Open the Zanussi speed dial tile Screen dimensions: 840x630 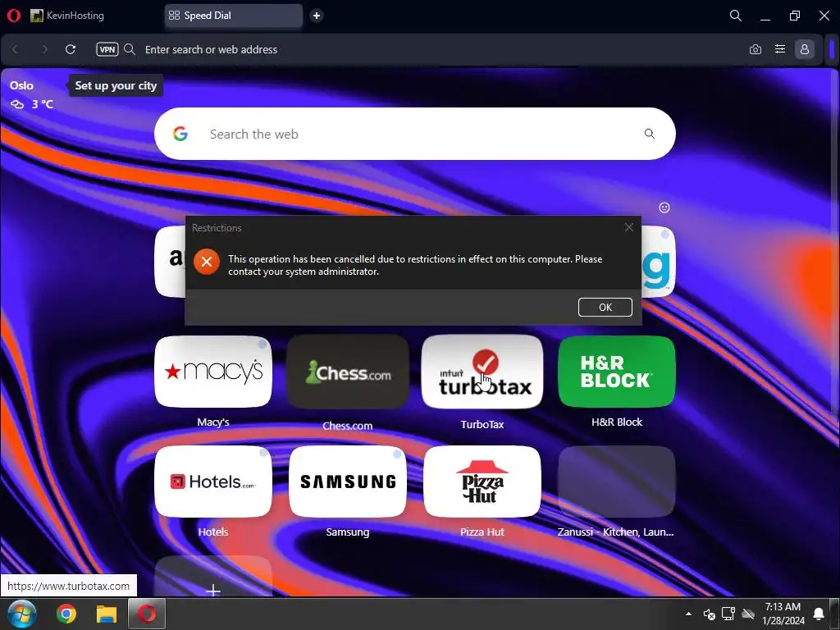(617, 482)
